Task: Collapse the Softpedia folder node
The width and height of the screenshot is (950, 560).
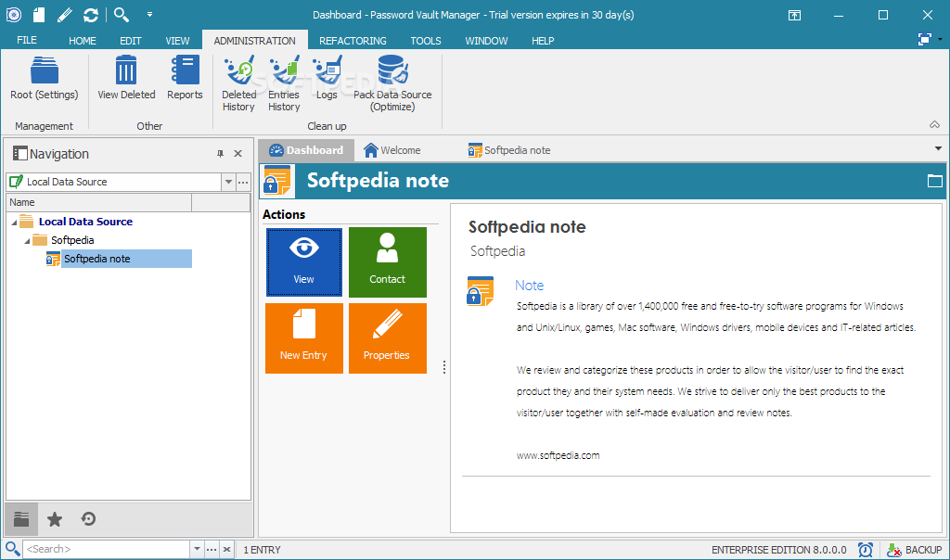Action: coord(27,241)
